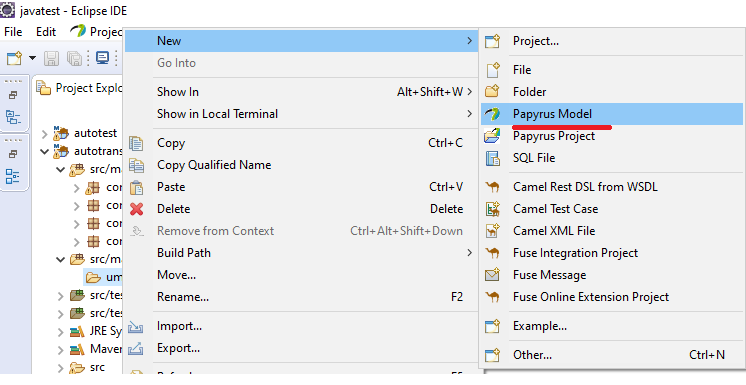Click Rename... in context menu

(301, 296)
